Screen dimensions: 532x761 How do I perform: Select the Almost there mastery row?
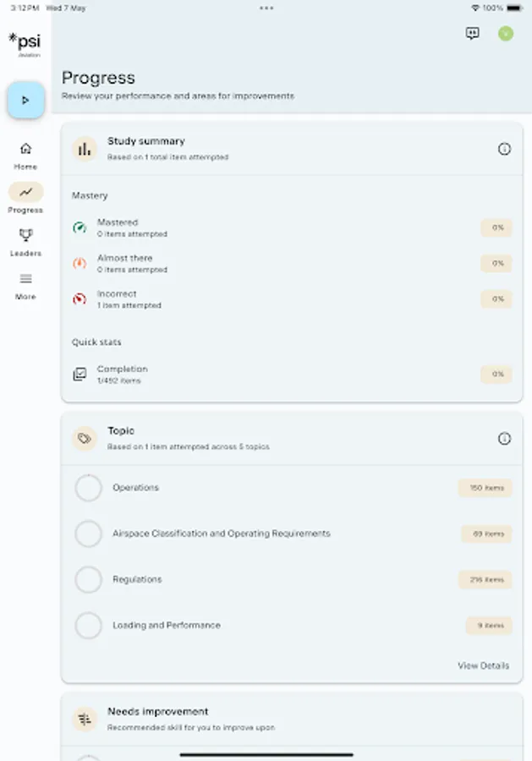coord(292,263)
